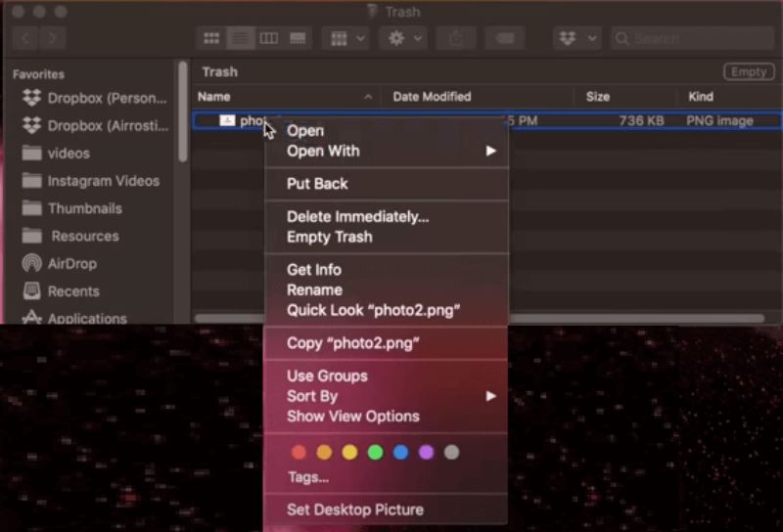Expand the Open With submenu

[x=387, y=151]
